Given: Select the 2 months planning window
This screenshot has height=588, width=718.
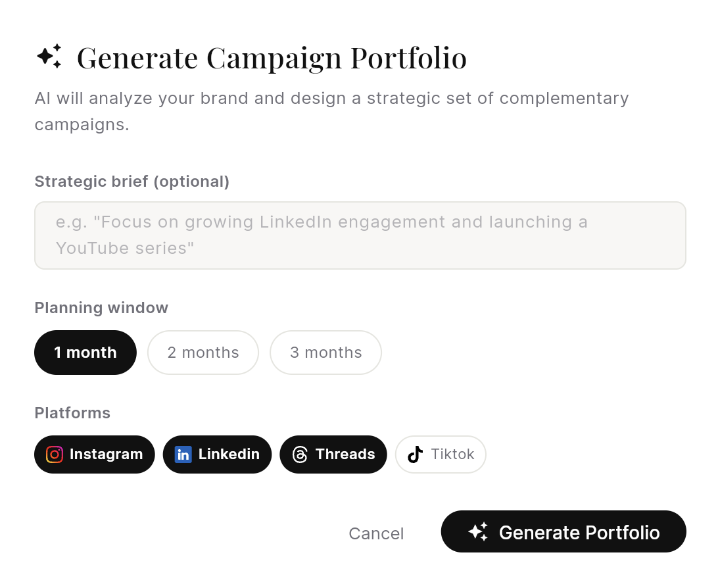Looking at the screenshot, I should point(203,353).
